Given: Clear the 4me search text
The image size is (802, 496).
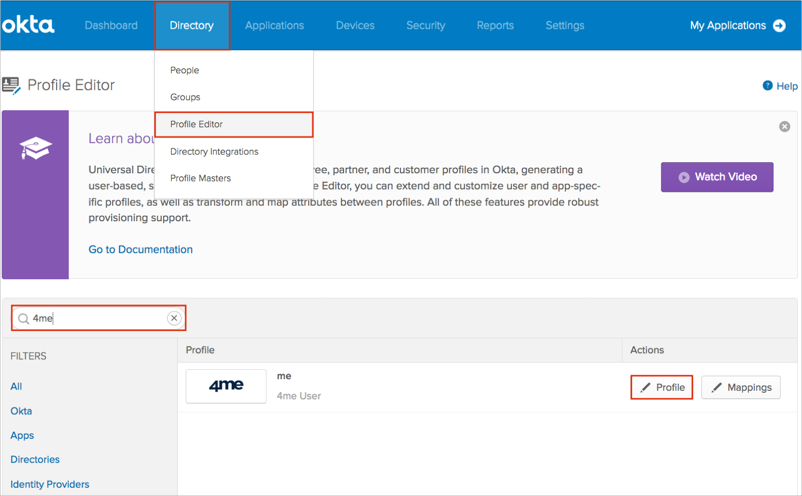Looking at the screenshot, I should tap(174, 318).
